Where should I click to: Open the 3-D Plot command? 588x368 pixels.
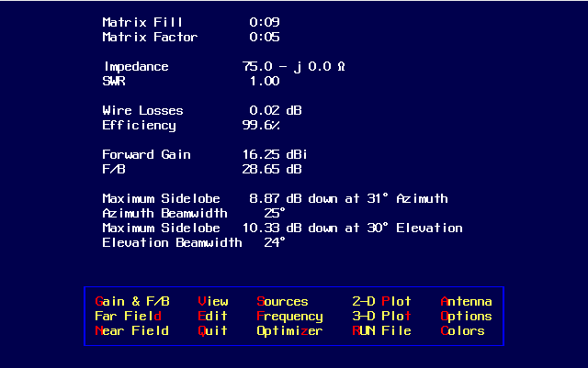click(x=382, y=316)
